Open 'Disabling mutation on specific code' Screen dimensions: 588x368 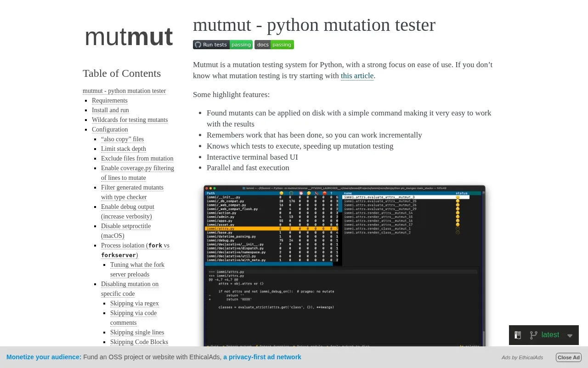tap(130, 289)
